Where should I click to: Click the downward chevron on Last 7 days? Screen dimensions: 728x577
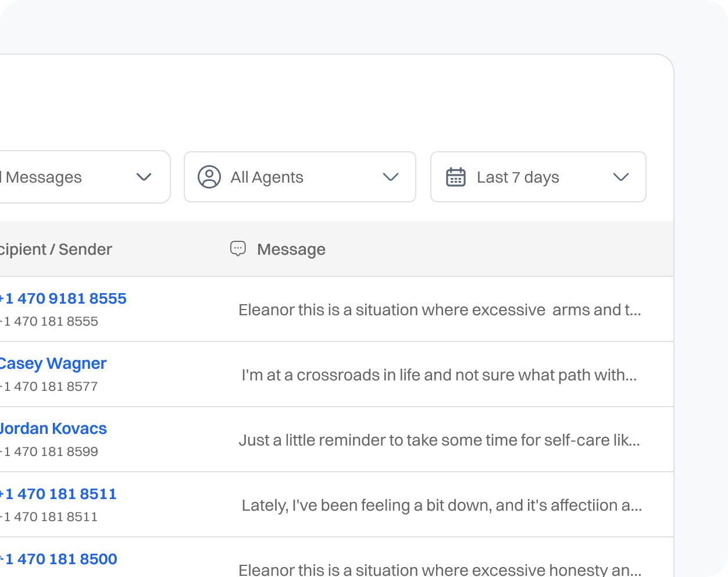click(x=620, y=177)
